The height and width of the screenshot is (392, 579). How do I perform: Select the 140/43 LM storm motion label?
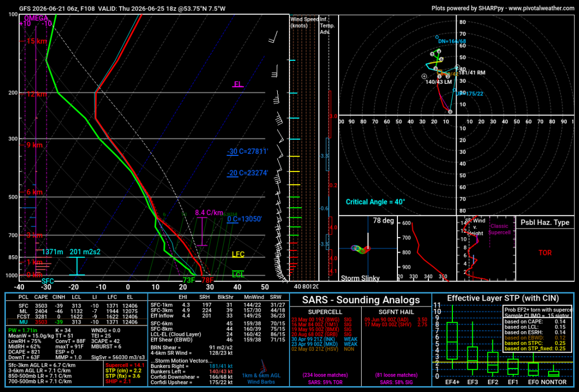click(439, 82)
